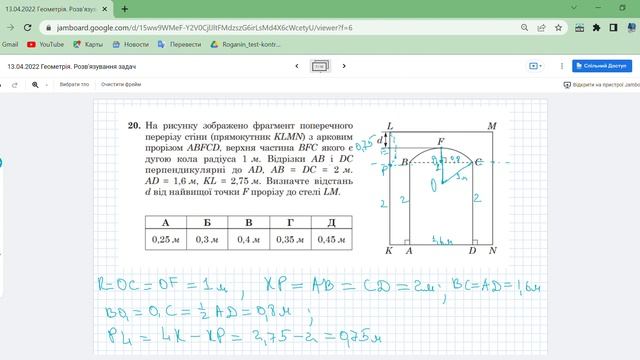
Task: Open the Meet present dropdown
Action: point(535,66)
